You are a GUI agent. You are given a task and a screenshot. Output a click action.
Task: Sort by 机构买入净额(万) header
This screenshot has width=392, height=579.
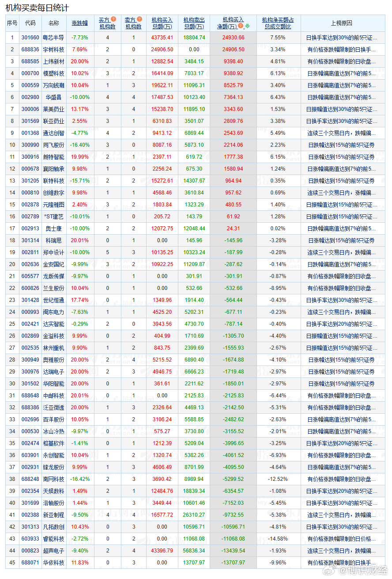[230, 23]
